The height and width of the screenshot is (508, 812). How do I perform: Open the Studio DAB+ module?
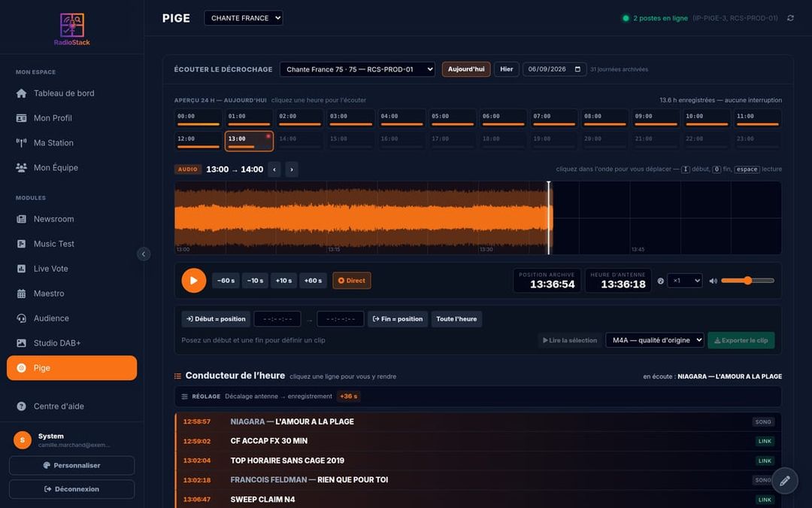tap(72, 343)
